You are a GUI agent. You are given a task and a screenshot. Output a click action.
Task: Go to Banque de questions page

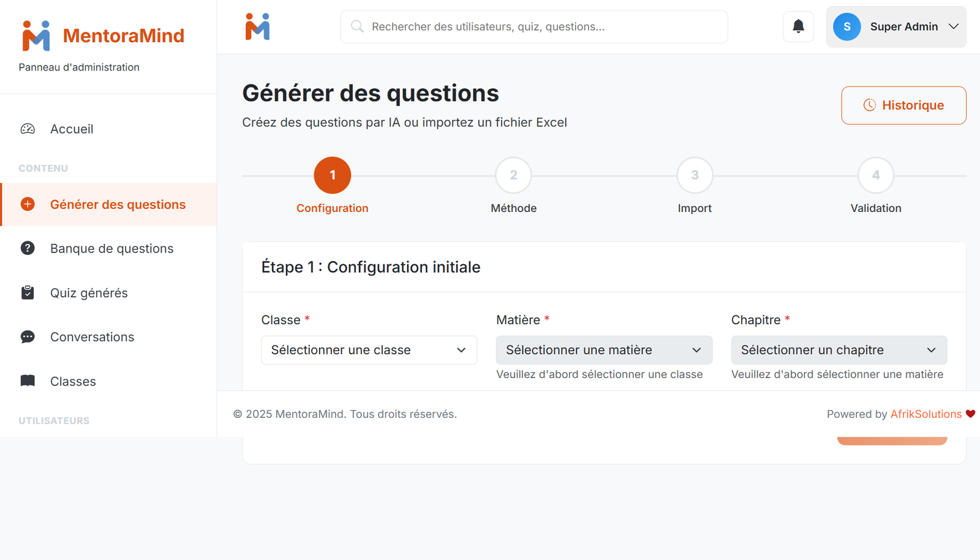[111, 249]
